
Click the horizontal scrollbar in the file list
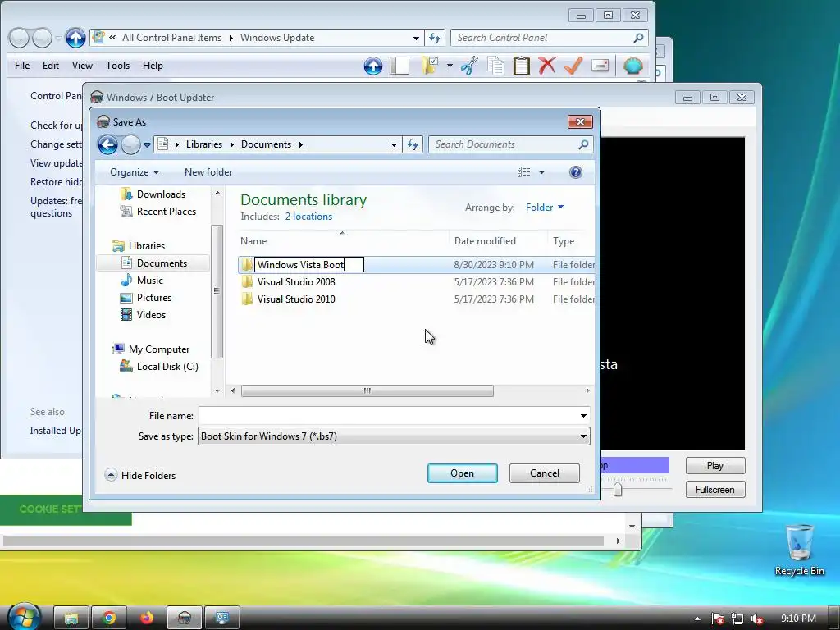pyautogui.click(x=367, y=390)
